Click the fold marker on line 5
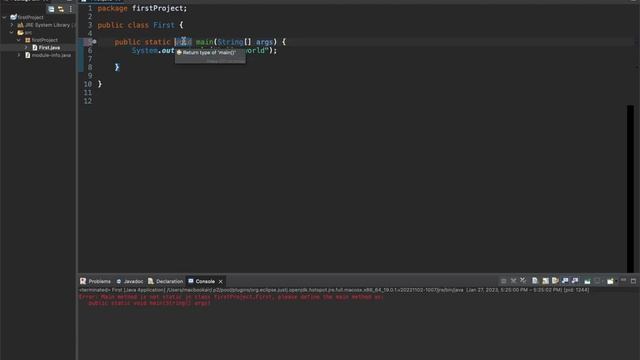Image resolution: width=640 pixels, height=360 pixels. tap(94, 42)
